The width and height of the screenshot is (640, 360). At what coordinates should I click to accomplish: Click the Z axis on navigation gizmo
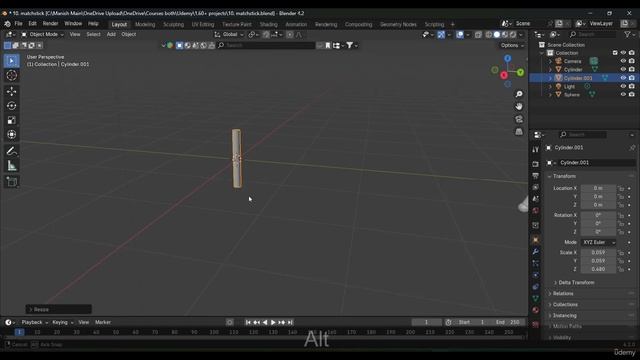pyautogui.click(x=507, y=59)
